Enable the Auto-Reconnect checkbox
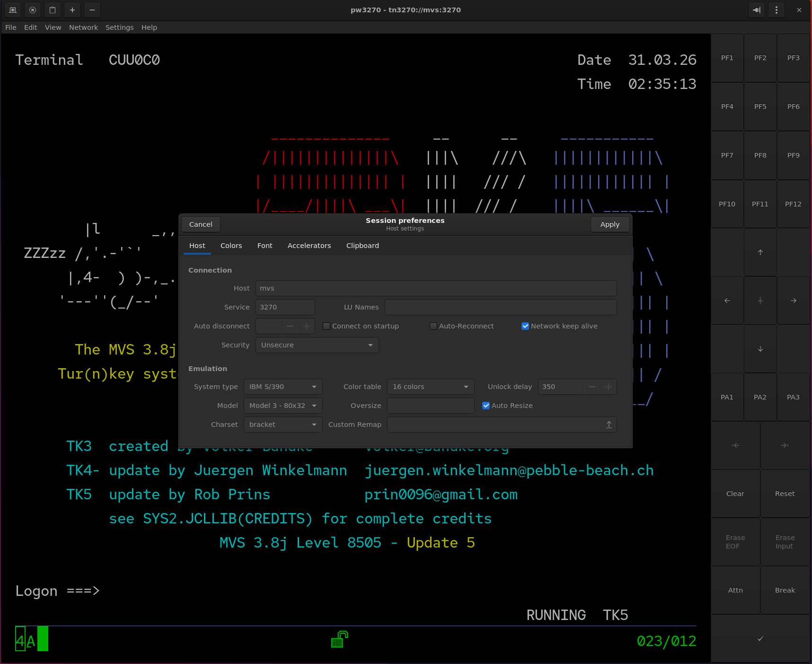812x664 pixels. (433, 326)
